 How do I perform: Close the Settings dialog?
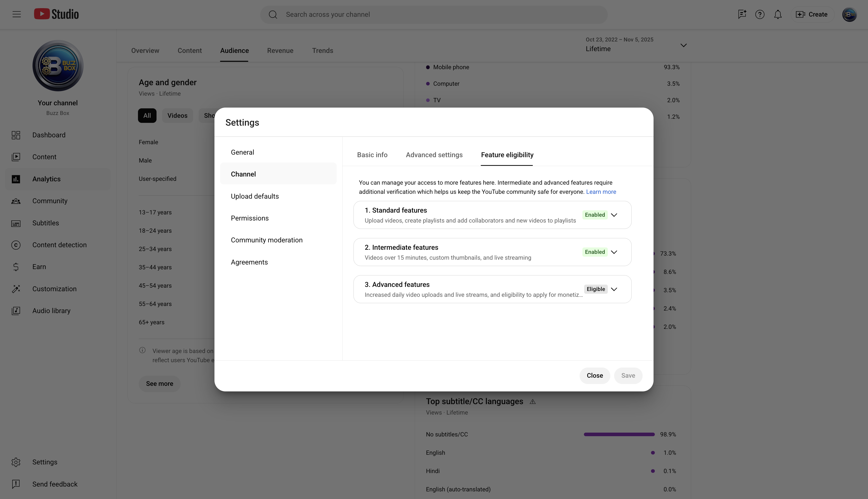click(595, 376)
